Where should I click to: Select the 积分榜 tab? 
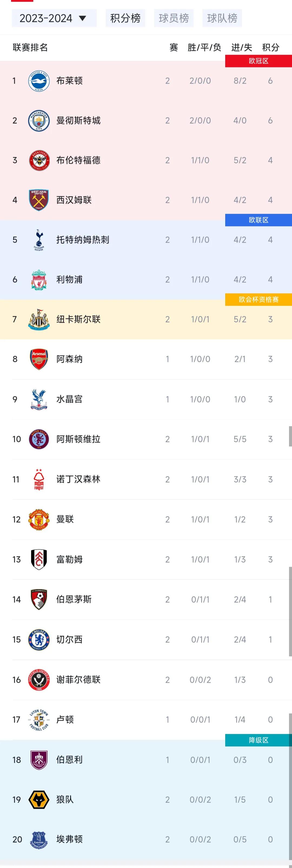(x=125, y=18)
